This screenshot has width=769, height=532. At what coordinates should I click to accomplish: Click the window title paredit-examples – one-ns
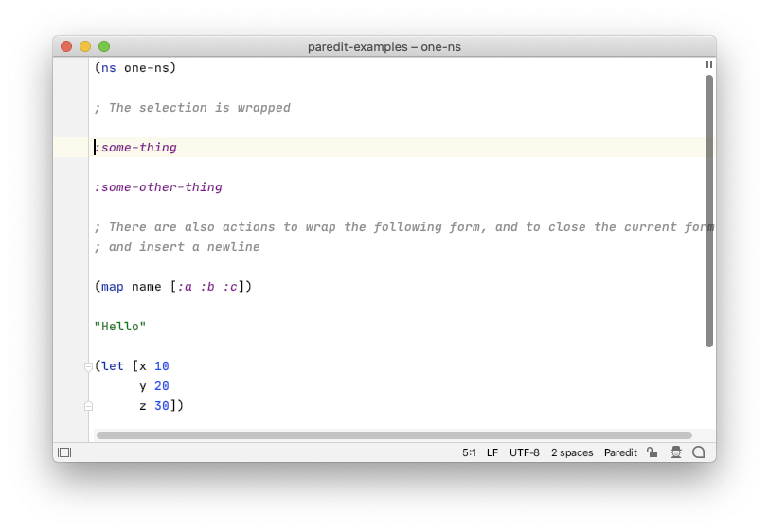coord(384,47)
